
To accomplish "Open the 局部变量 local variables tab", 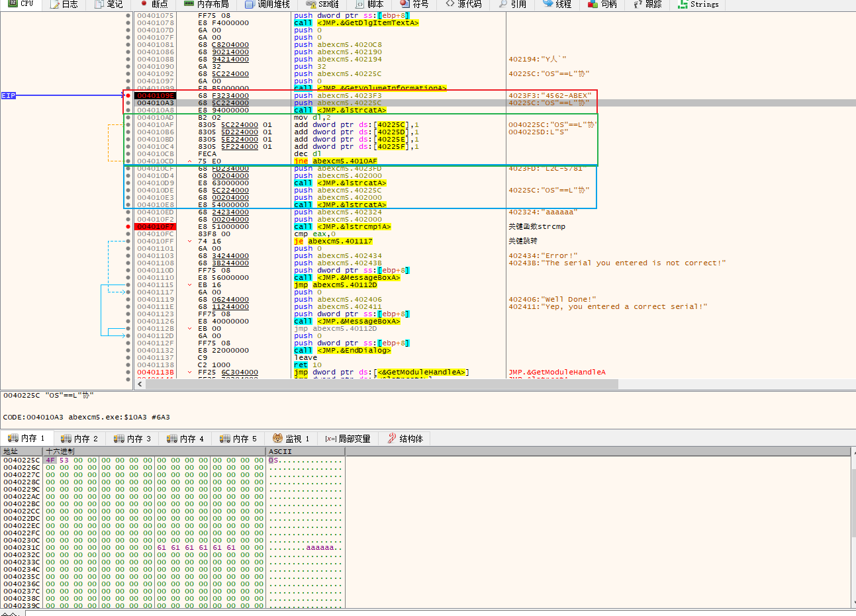I will tap(348, 438).
